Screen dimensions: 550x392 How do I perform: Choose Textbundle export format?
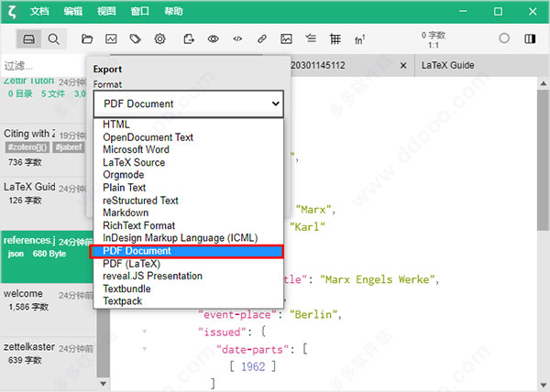pyautogui.click(x=188, y=289)
